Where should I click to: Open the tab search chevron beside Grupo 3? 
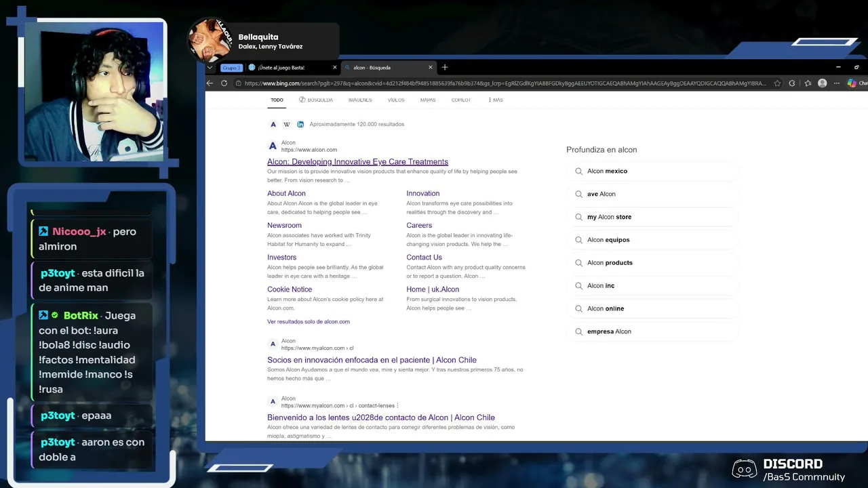pyautogui.click(x=210, y=67)
